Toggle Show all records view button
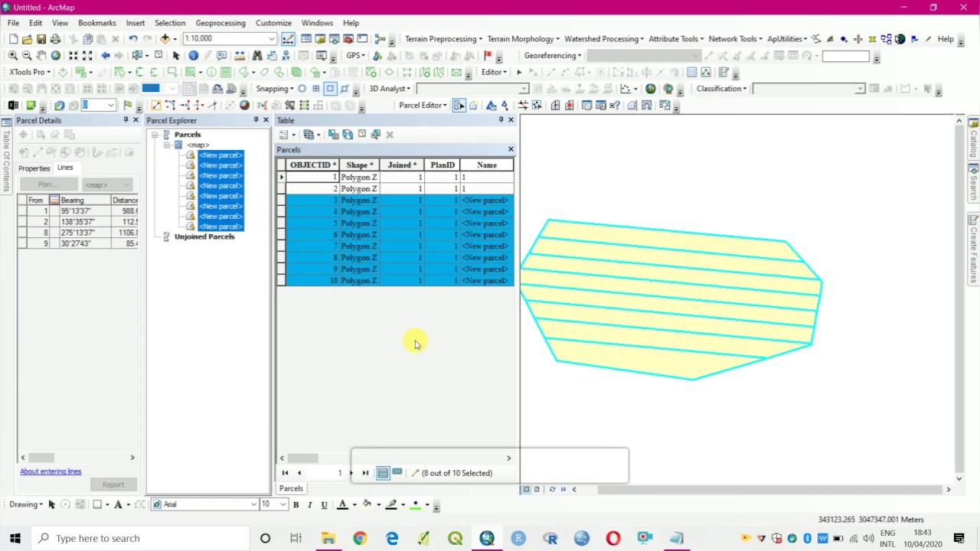Screen dimensions: 980x551 click(383, 473)
